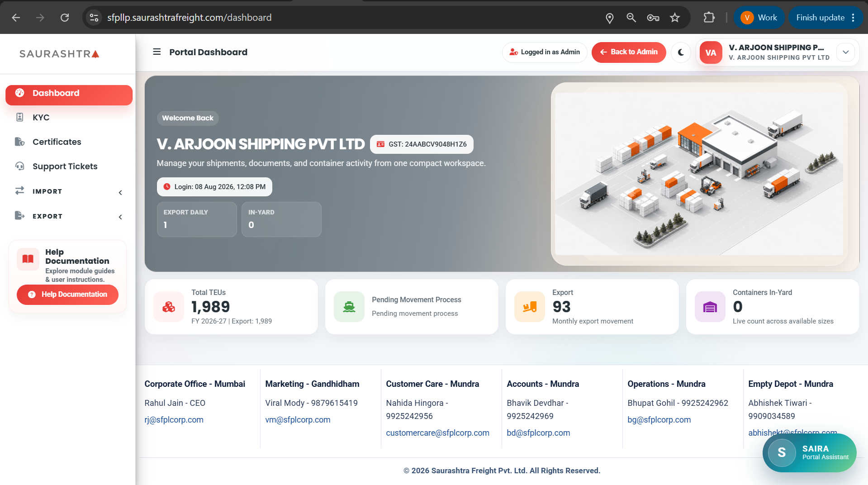Click the copyright footer text
The height and width of the screenshot is (485, 868).
pos(502,471)
